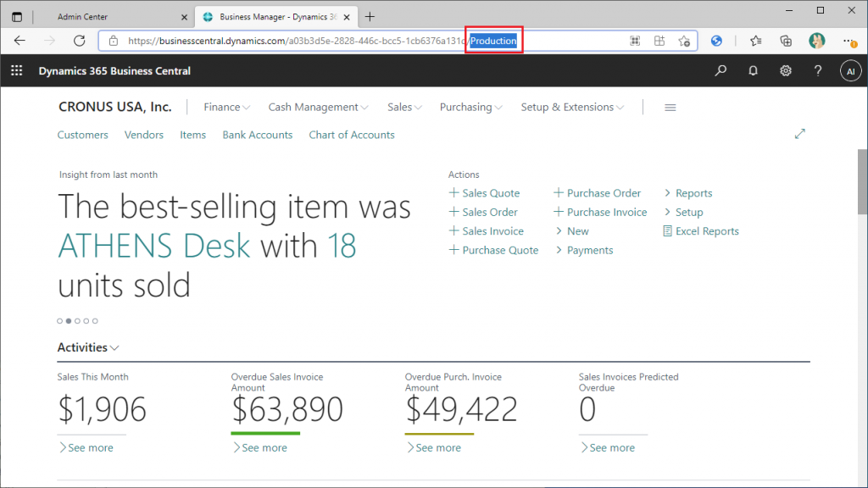Reload the page with the refresh icon
Screen dimensions: 868x488
(x=80, y=41)
